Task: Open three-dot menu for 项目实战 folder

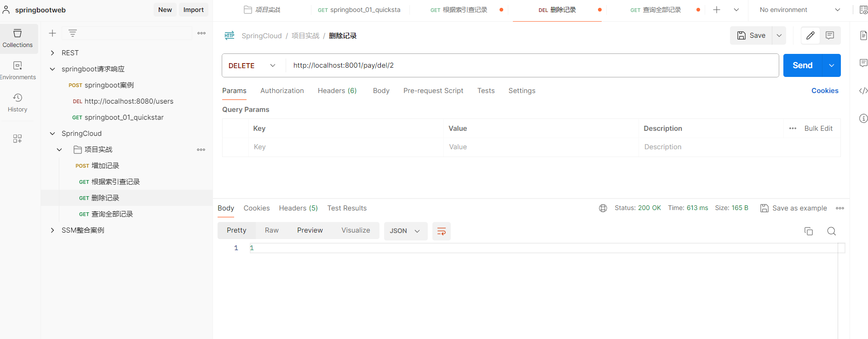Action: (x=201, y=150)
